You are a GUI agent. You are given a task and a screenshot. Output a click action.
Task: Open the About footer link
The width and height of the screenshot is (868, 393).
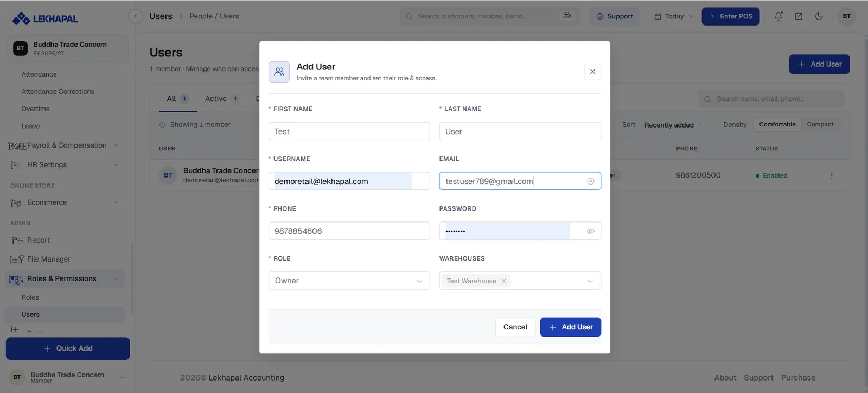click(x=725, y=378)
